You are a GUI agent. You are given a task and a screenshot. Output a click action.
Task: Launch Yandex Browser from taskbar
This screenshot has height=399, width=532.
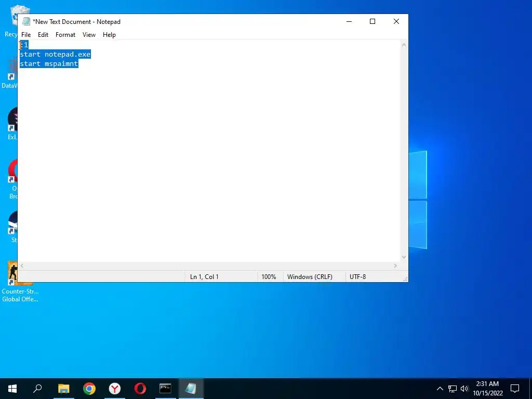pos(115,389)
